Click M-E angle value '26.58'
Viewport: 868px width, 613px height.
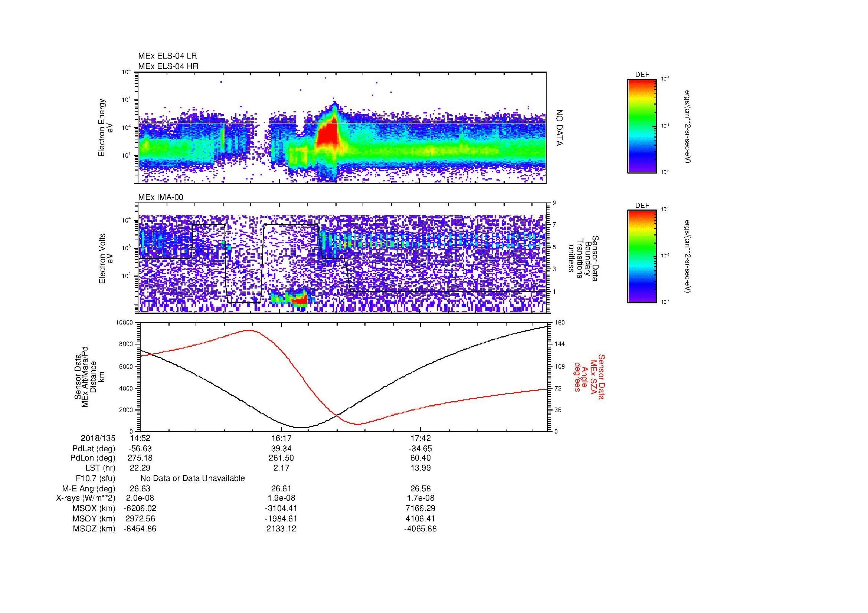tap(420, 489)
